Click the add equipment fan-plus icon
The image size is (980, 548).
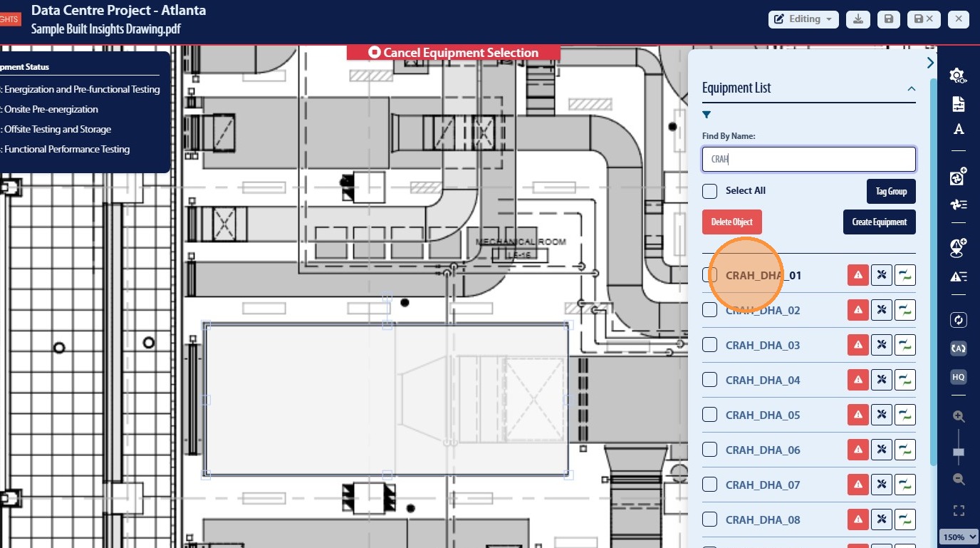959,176
